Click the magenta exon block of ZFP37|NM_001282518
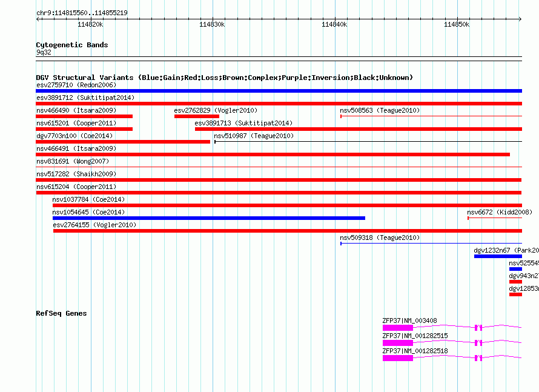 click(x=398, y=358)
